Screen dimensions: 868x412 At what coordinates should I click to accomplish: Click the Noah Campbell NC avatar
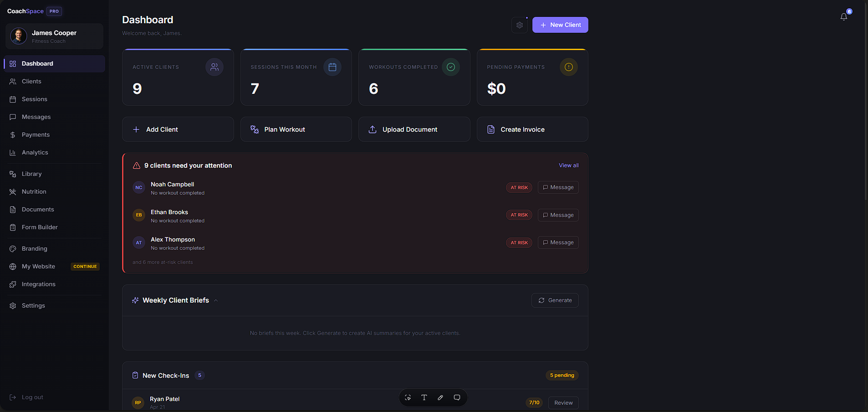[x=139, y=188]
